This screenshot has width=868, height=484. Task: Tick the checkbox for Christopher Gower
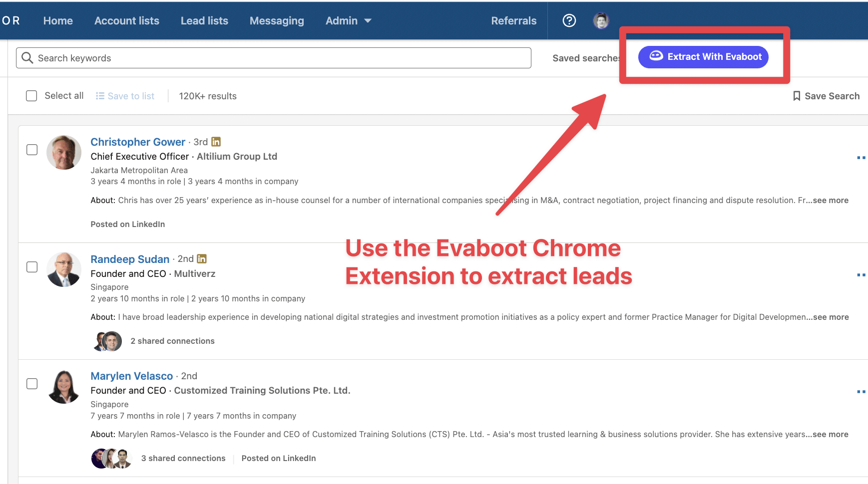(x=32, y=150)
